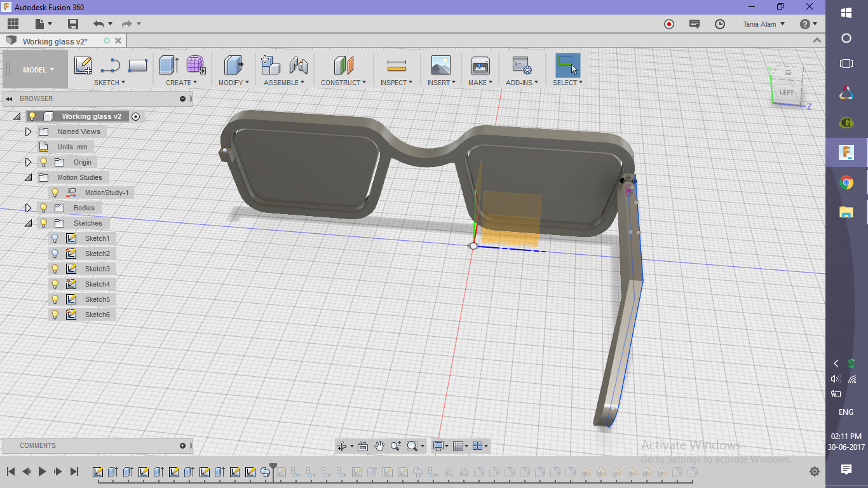Select the Pan hand tool
The image size is (868, 488).
pos(379,446)
